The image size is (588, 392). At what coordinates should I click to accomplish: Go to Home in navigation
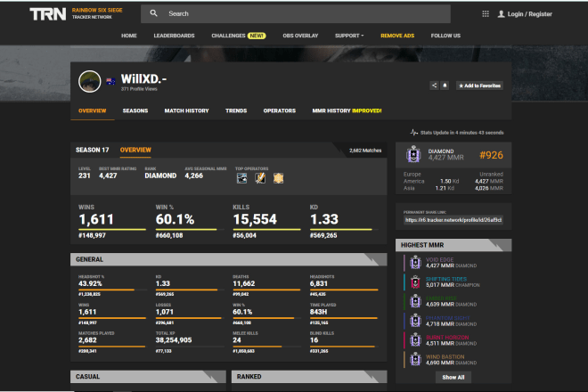pos(129,36)
